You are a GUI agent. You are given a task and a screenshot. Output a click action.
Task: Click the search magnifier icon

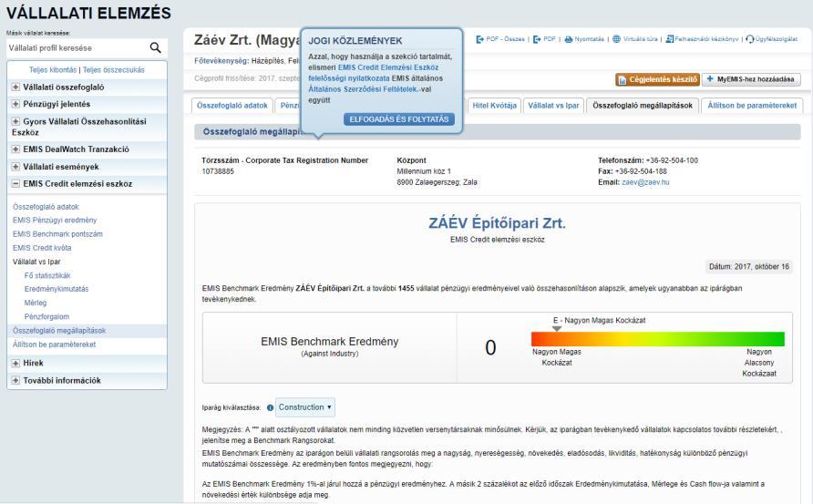tap(155, 47)
